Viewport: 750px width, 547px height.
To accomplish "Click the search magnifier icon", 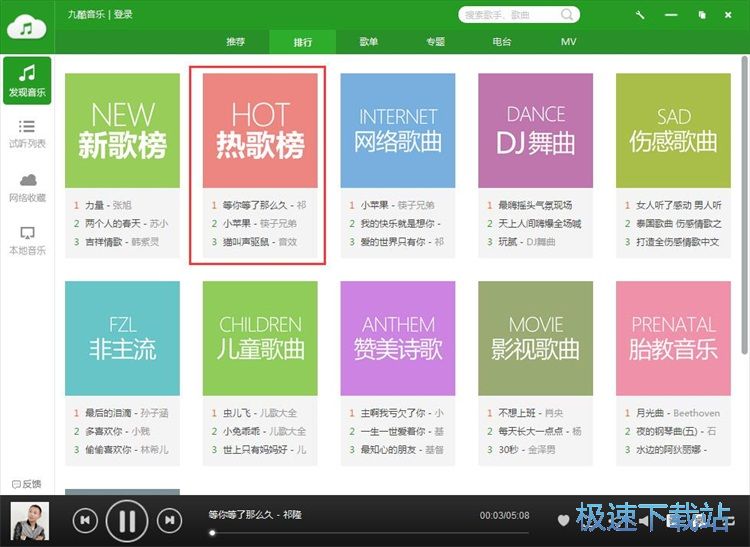I will pos(568,15).
